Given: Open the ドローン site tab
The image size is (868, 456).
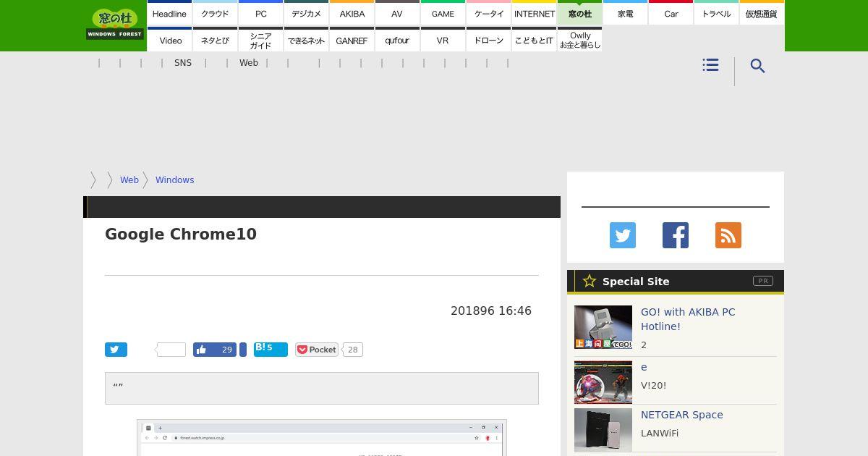Looking at the screenshot, I should pyautogui.click(x=489, y=40).
